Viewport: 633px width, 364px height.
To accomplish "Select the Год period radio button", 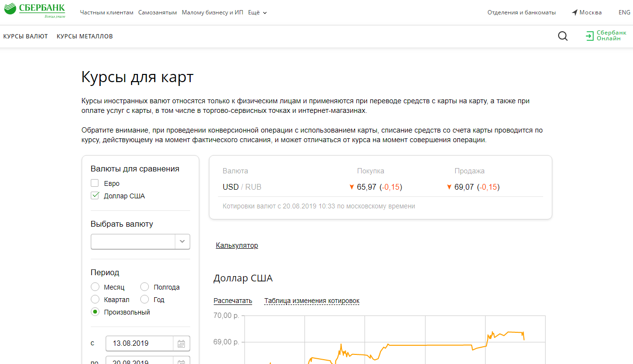I will [145, 300].
